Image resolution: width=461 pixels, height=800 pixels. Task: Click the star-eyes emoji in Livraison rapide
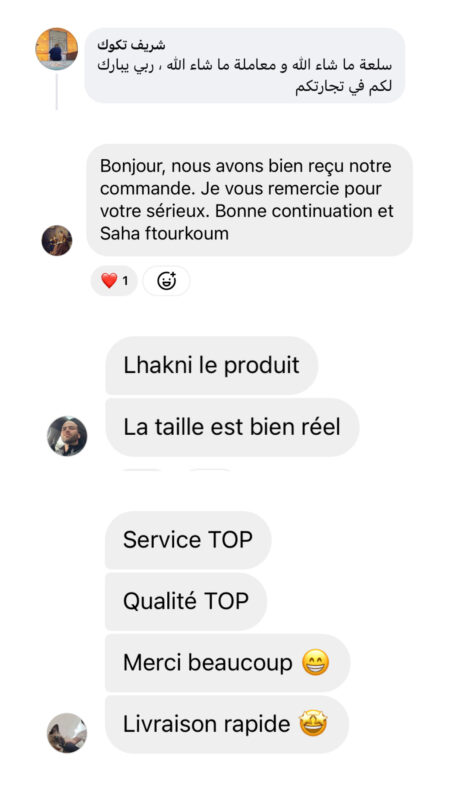(313, 724)
